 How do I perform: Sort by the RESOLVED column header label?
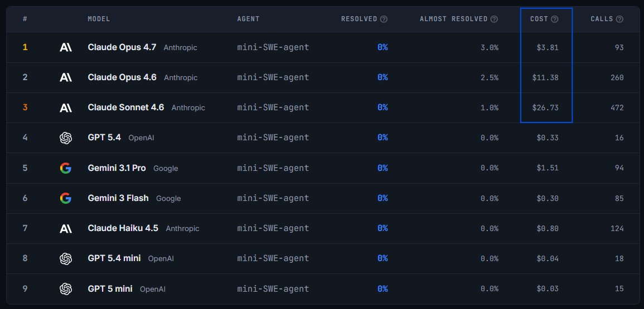tap(359, 19)
